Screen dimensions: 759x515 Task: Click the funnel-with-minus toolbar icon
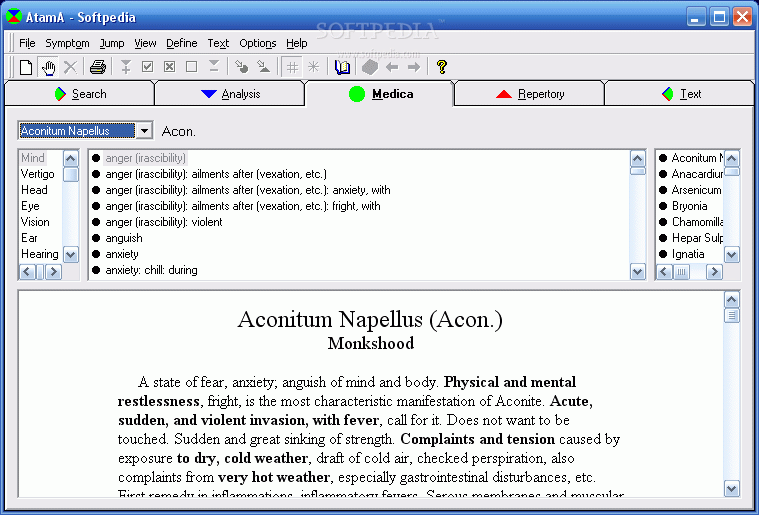[213, 66]
